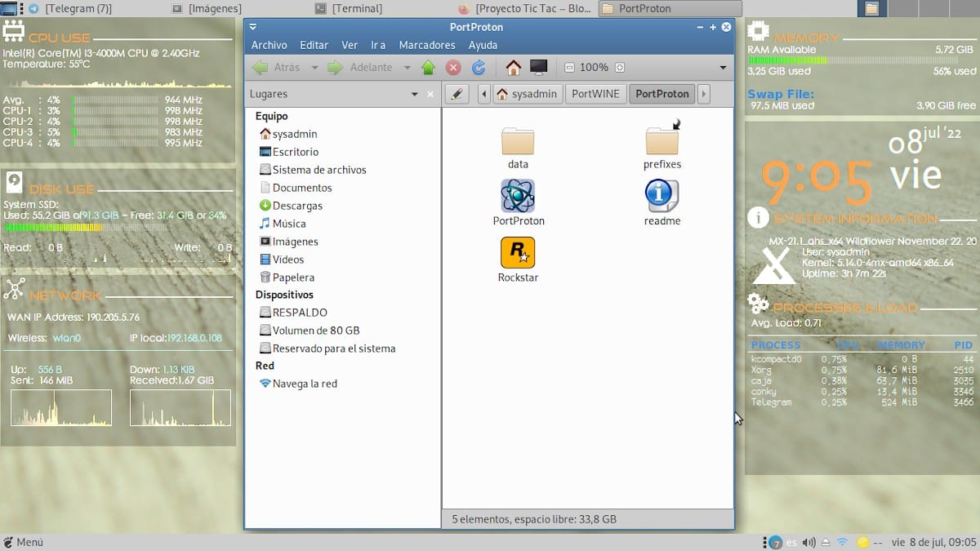Viewport: 980px width, 551px height.
Task: Click the volume speaker tray icon
Action: click(808, 543)
